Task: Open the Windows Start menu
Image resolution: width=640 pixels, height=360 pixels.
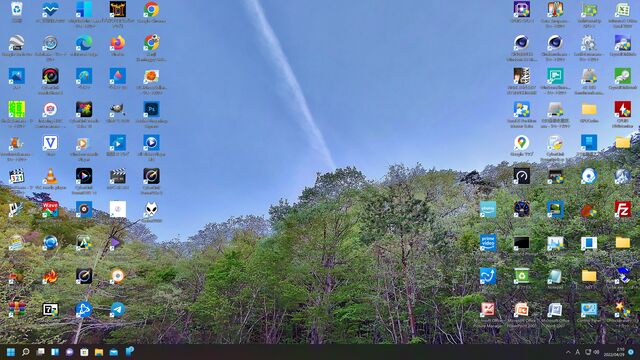Action: pyautogui.click(x=11, y=352)
